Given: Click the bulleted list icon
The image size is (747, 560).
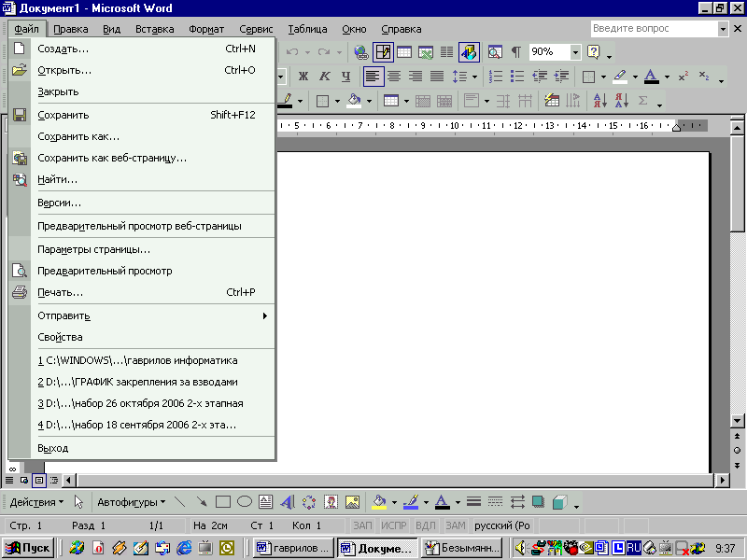Looking at the screenshot, I should click(517, 77).
